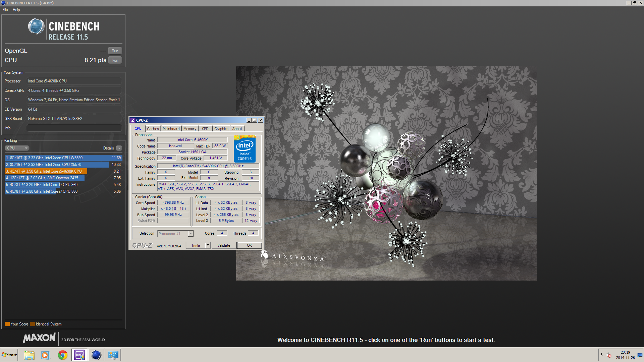
Task: Switch to the Cinebench taskbar icon
Action: (96, 355)
